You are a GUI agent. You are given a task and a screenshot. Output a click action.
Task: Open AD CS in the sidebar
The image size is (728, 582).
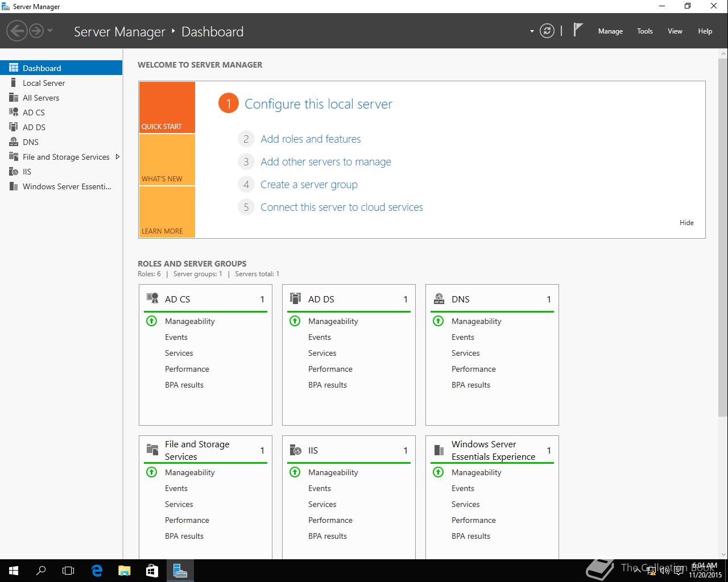61,113
